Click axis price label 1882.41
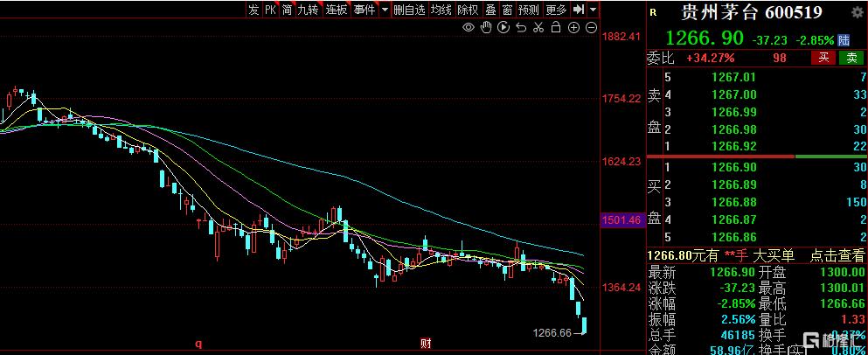Image resolution: width=868 pixels, height=355 pixels. click(621, 37)
